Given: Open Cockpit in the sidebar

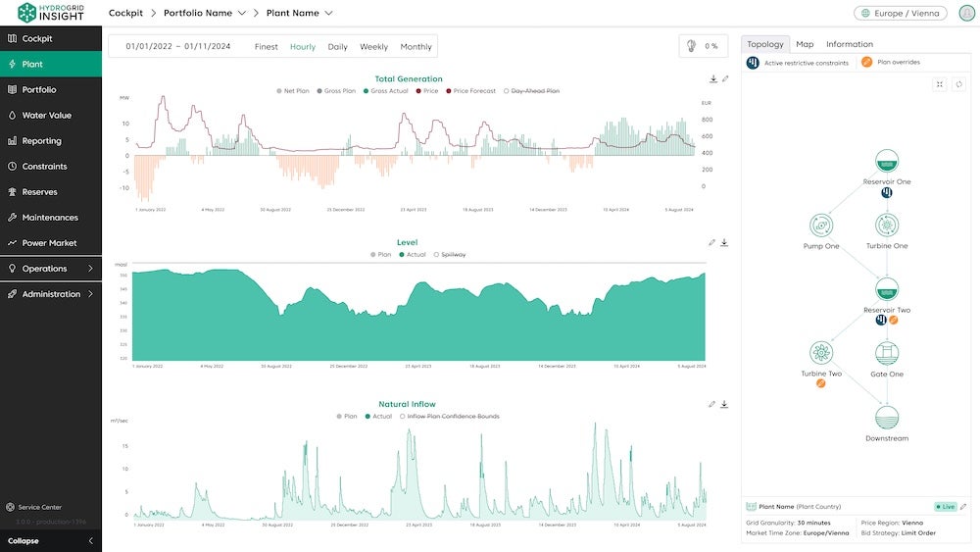Looking at the screenshot, I should click(51, 39).
